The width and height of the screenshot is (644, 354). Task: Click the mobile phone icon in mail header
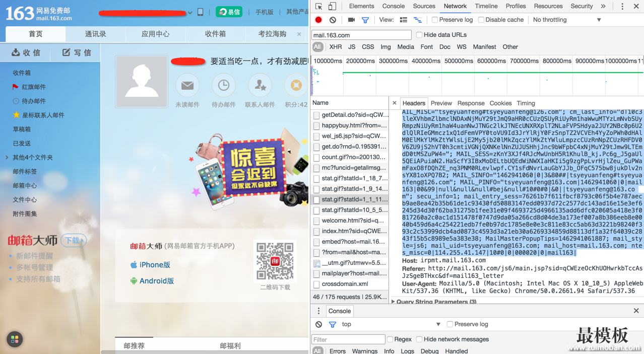201,12
